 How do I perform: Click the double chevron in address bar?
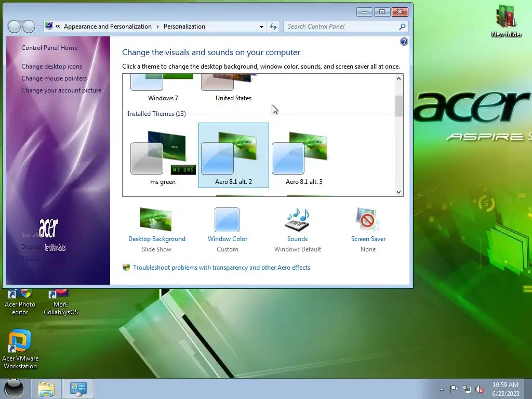click(x=58, y=26)
